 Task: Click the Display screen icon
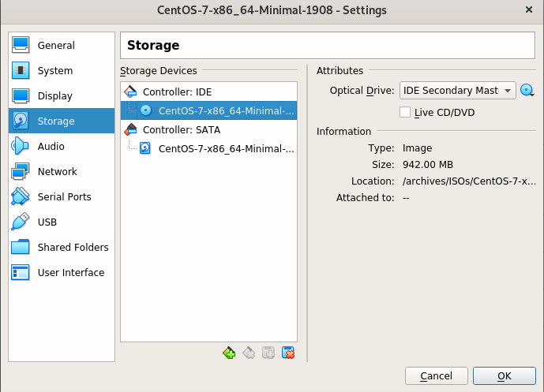pyautogui.click(x=21, y=95)
